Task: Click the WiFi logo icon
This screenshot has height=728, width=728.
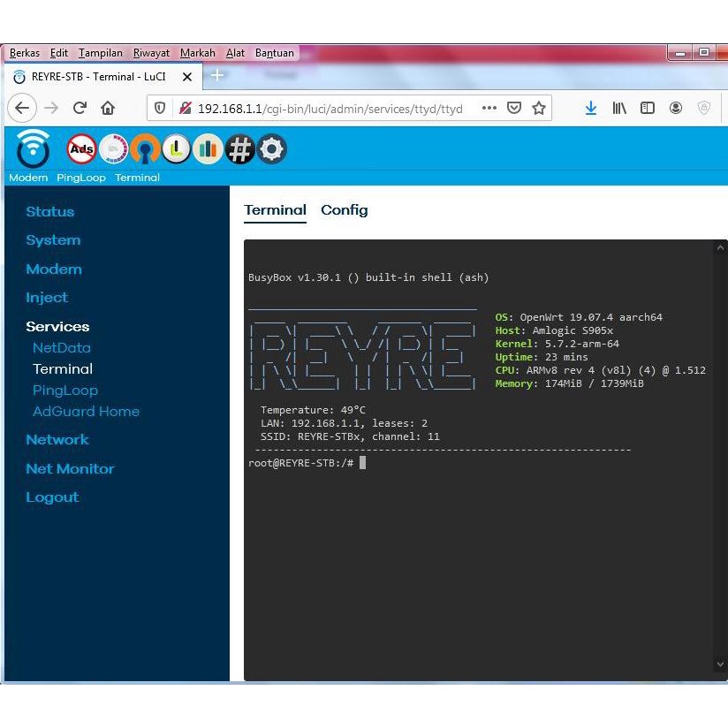Action: 34,148
